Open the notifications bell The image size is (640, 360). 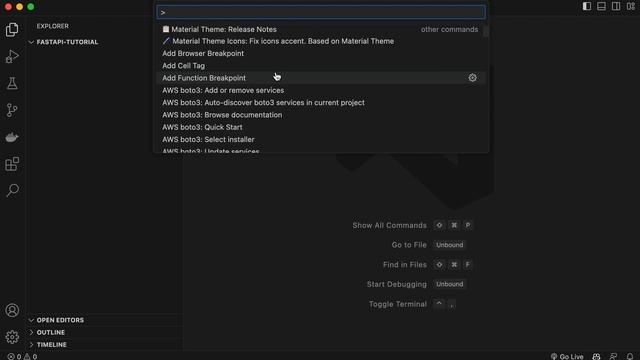[x=630, y=356]
